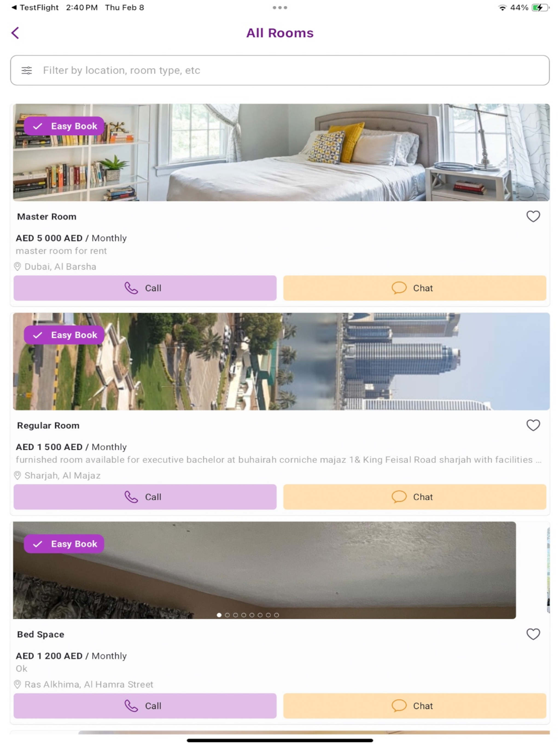560x747 pixels.
Task: Favorite the Master Room listing with heart
Action: pyautogui.click(x=533, y=216)
